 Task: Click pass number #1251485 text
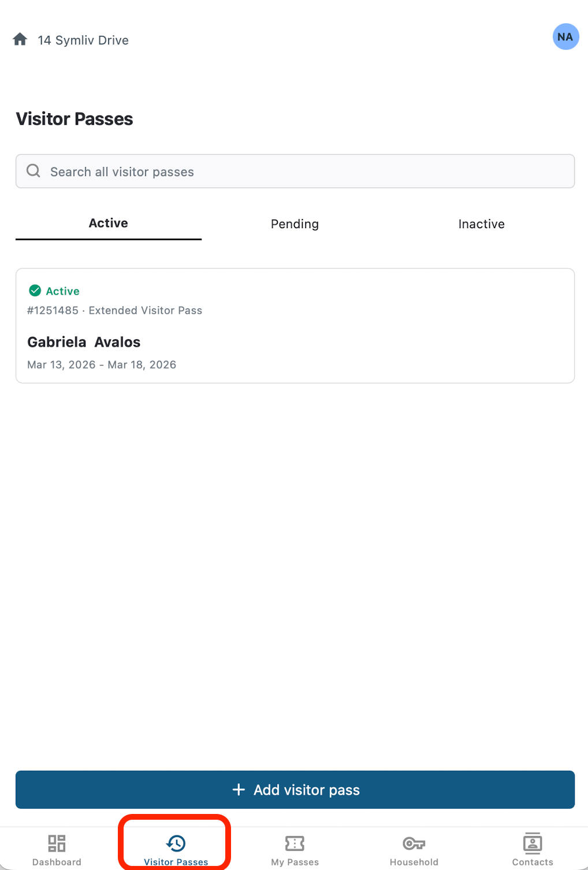pos(53,311)
